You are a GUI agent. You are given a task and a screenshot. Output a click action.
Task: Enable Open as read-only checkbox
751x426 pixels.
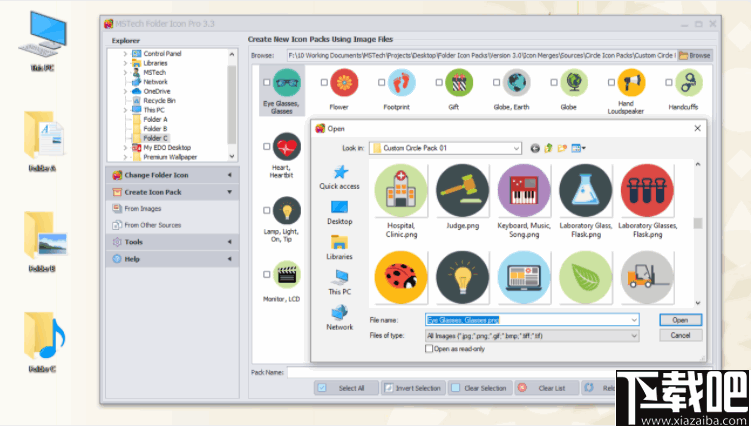pyautogui.click(x=429, y=349)
